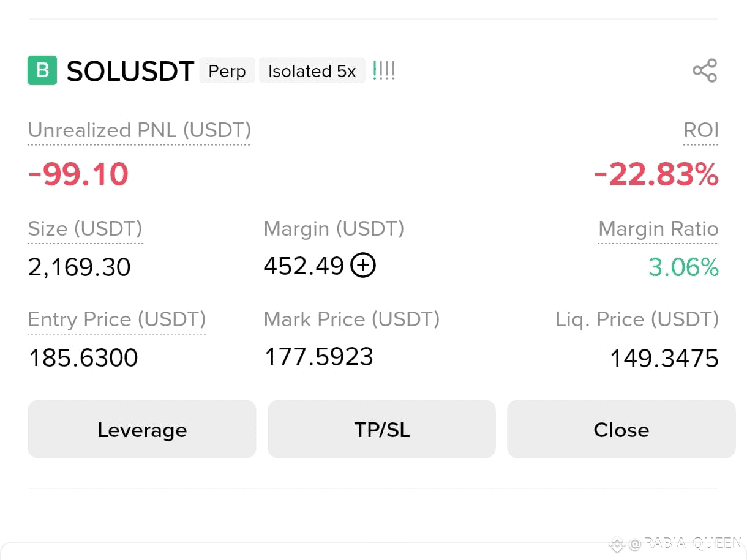The image size is (747, 560).
Task: Tap the 149.3475 liquidation price value
Action: [664, 359]
